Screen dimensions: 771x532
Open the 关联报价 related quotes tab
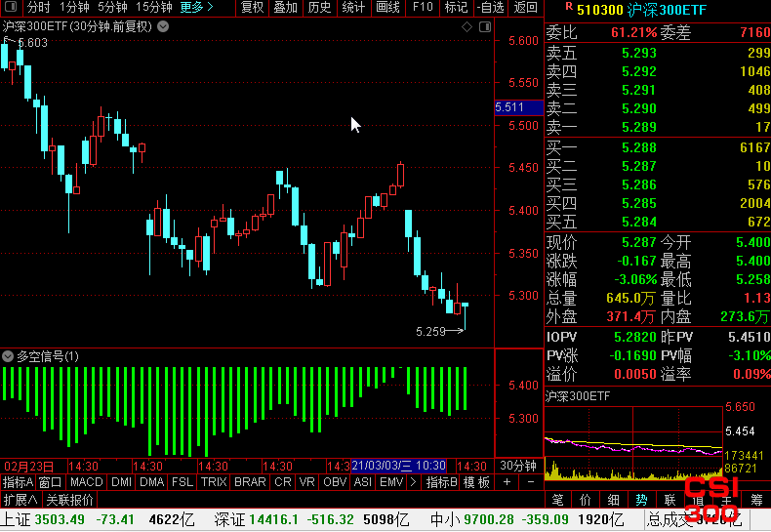point(69,500)
